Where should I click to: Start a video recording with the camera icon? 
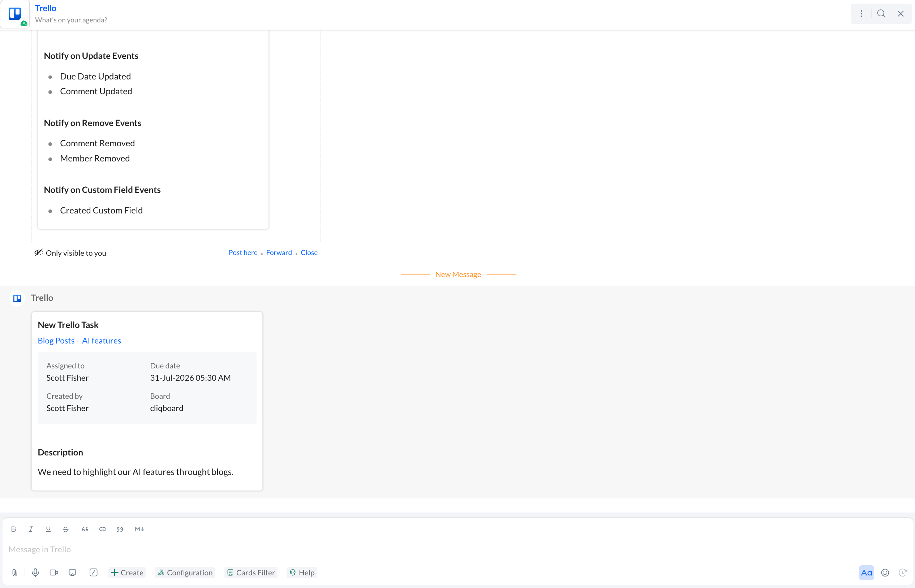coord(54,573)
